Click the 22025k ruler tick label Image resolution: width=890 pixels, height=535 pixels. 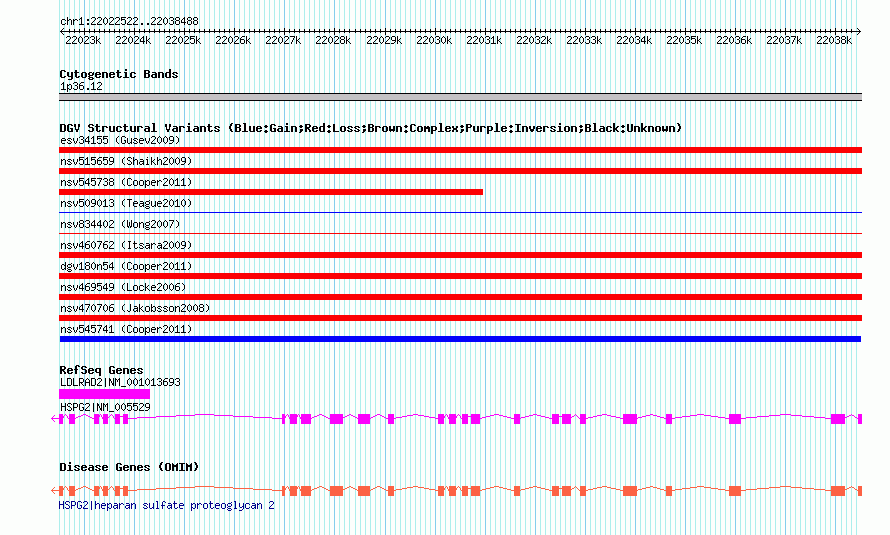tap(183, 40)
